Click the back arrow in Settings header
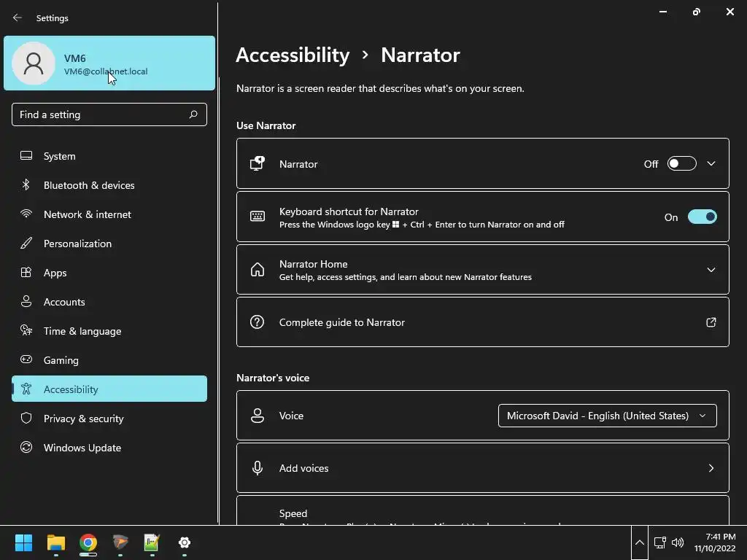Screen dimensions: 747x560 click(18, 17)
